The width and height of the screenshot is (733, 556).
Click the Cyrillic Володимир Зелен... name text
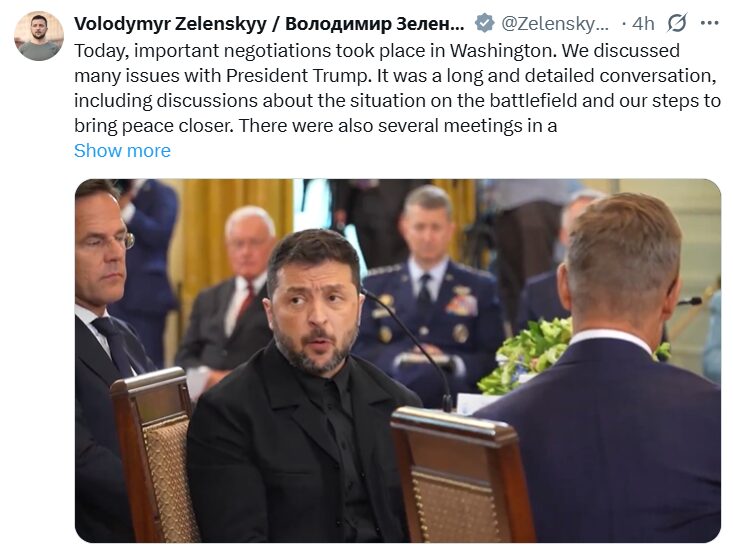point(375,23)
